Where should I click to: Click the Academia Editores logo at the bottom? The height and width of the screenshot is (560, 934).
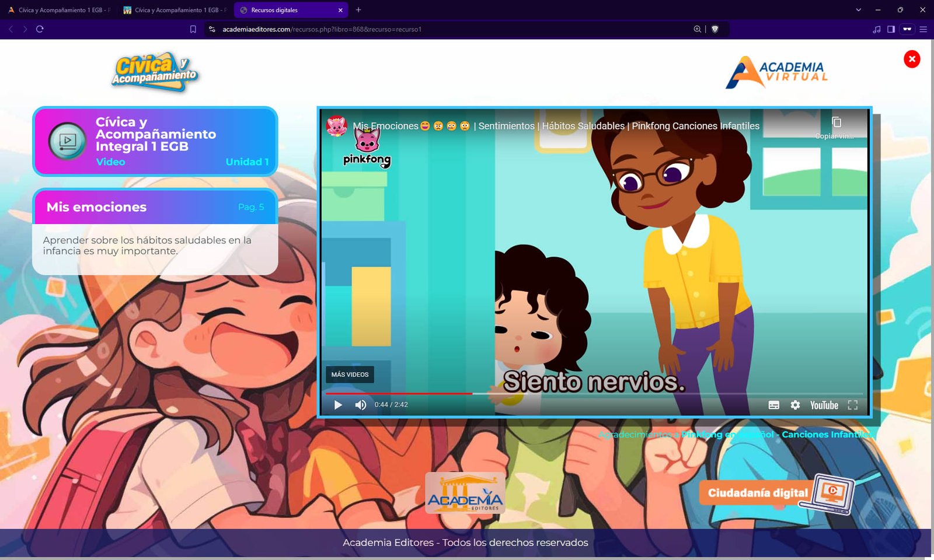click(x=465, y=493)
